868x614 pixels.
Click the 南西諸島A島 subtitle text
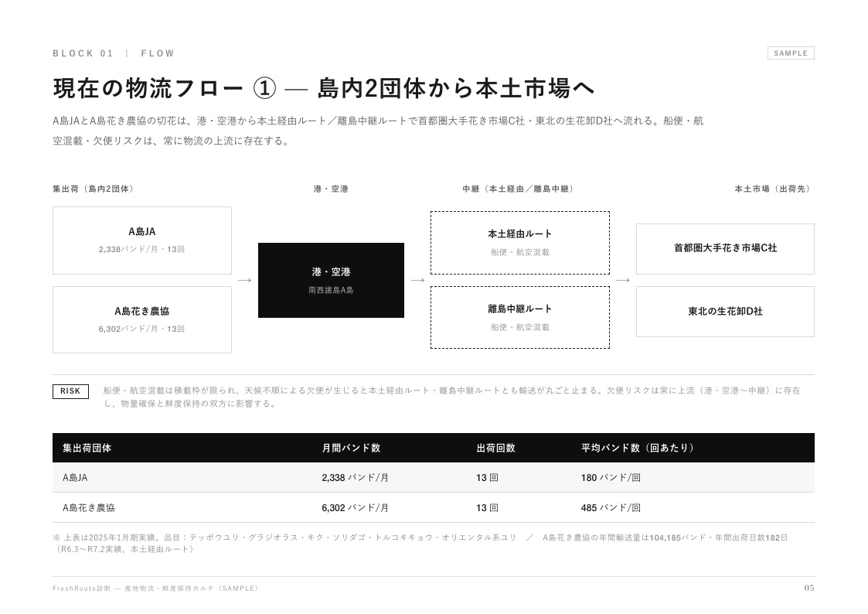point(331,289)
